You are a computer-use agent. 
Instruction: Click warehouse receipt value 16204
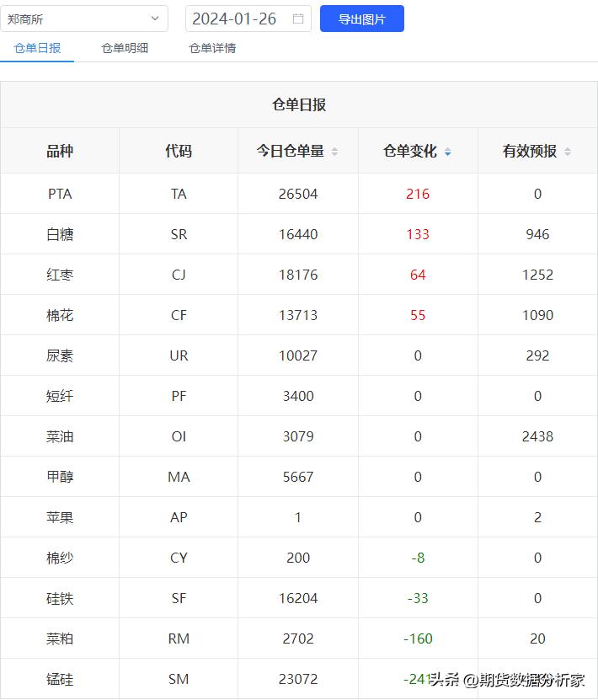point(298,598)
